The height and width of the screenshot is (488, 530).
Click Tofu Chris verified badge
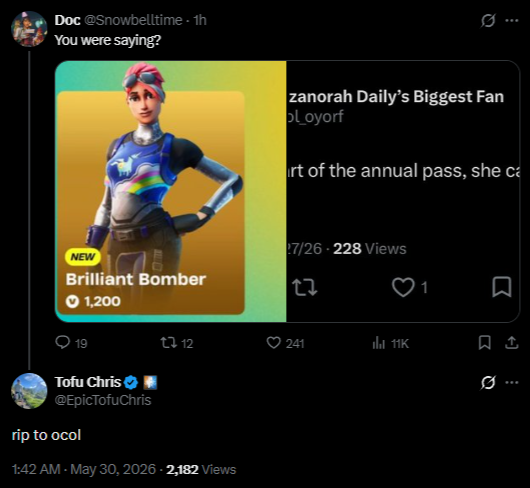[130, 382]
